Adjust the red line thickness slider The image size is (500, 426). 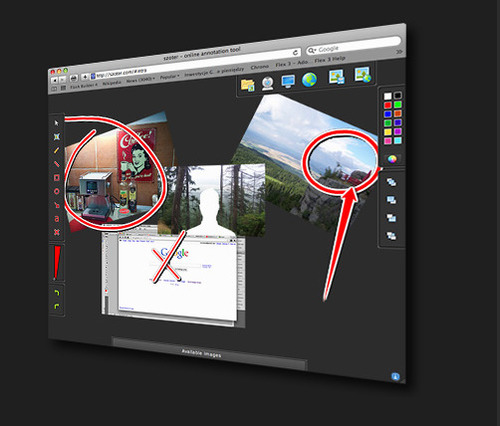coord(57,263)
